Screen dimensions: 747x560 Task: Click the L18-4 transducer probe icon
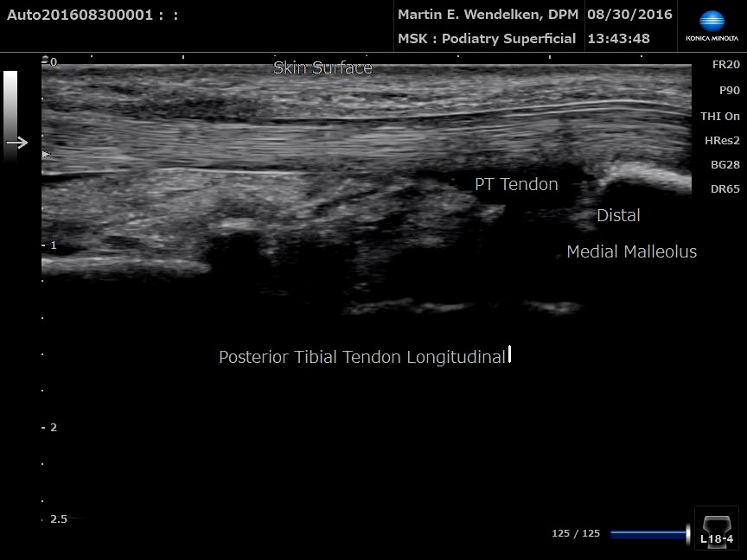(716, 527)
